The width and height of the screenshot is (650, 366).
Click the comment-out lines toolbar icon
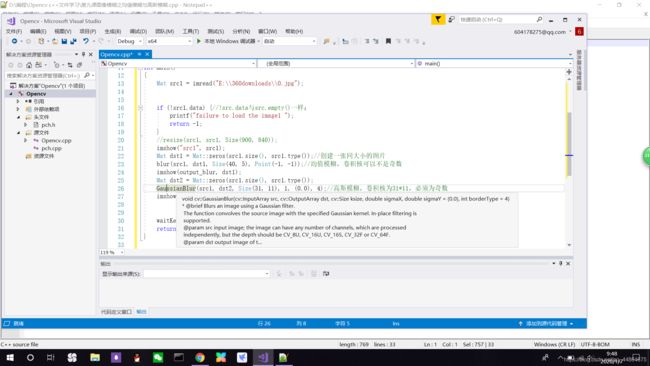(367, 41)
